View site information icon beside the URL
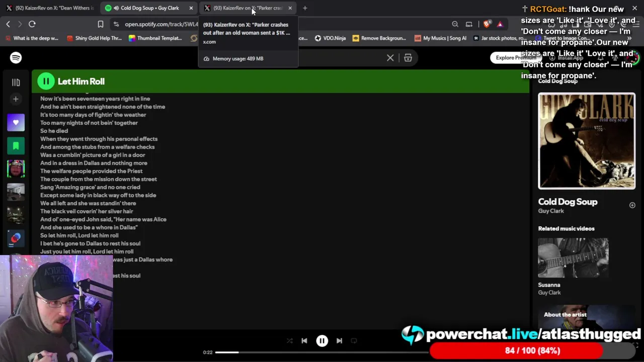This screenshot has height=362, width=644. click(x=116, y=24)
